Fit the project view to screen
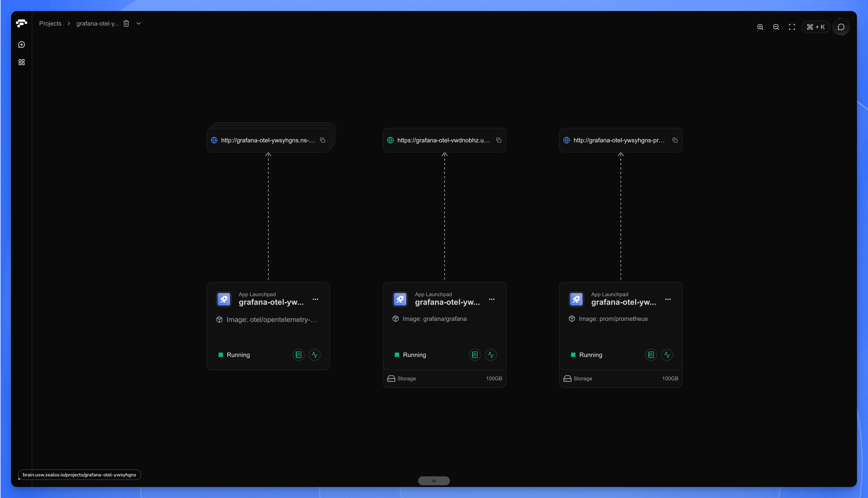868x498 pixels. (792, 27)
